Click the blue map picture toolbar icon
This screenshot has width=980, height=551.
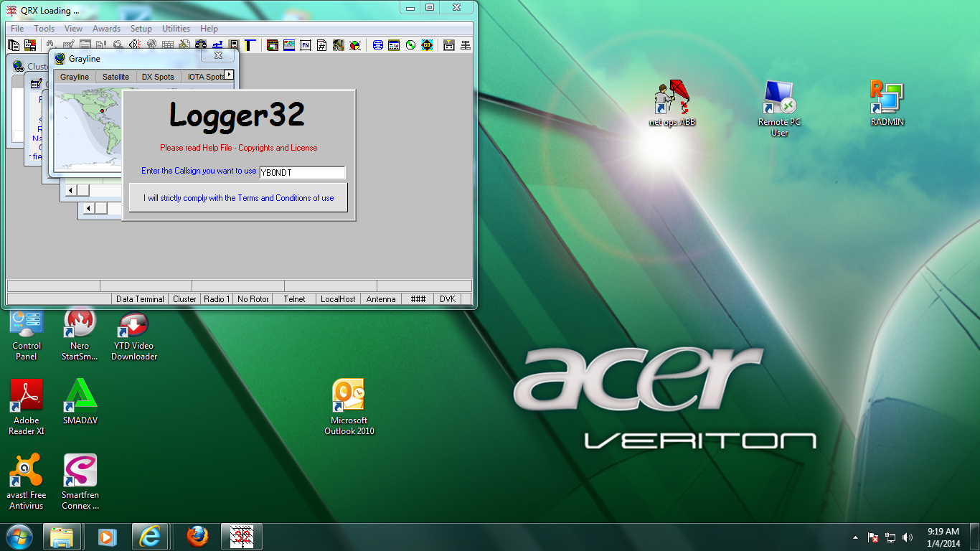[288, 45]
